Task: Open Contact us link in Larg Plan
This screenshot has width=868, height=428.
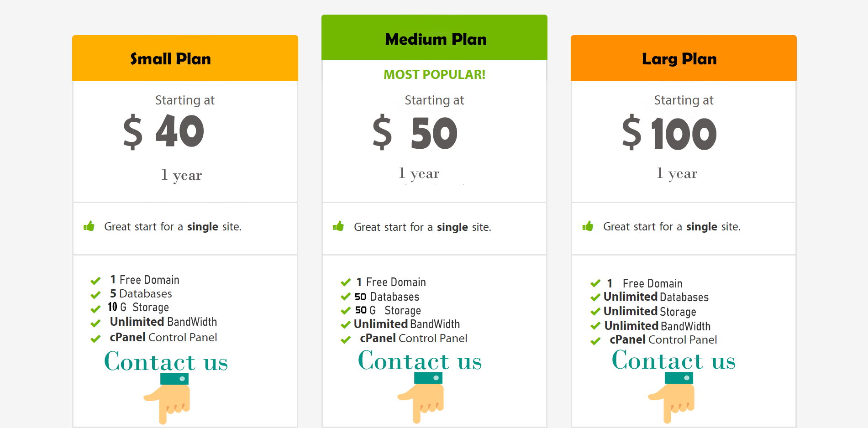Action: (674, 360)
